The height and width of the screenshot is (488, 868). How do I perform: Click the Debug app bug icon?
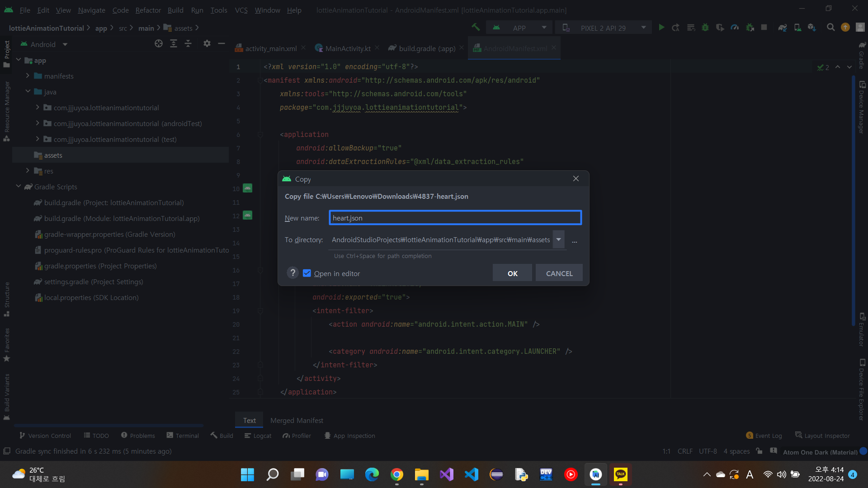pos(705,28)
